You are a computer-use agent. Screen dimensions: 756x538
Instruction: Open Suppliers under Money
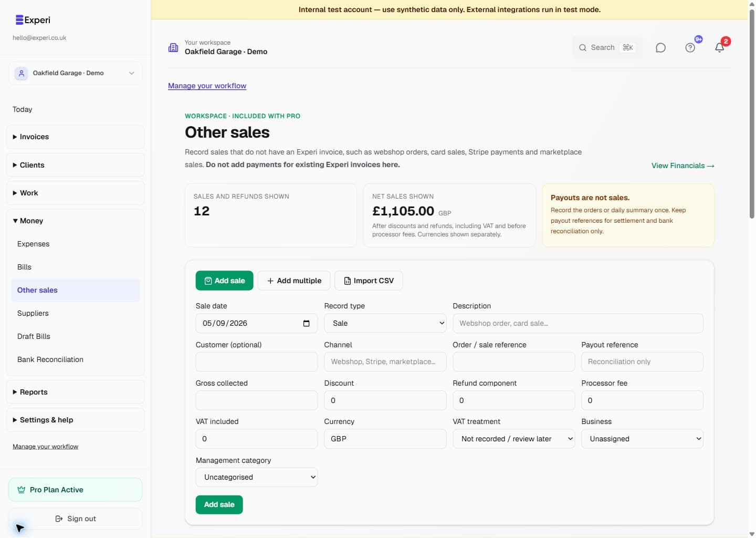click(76, 313)
